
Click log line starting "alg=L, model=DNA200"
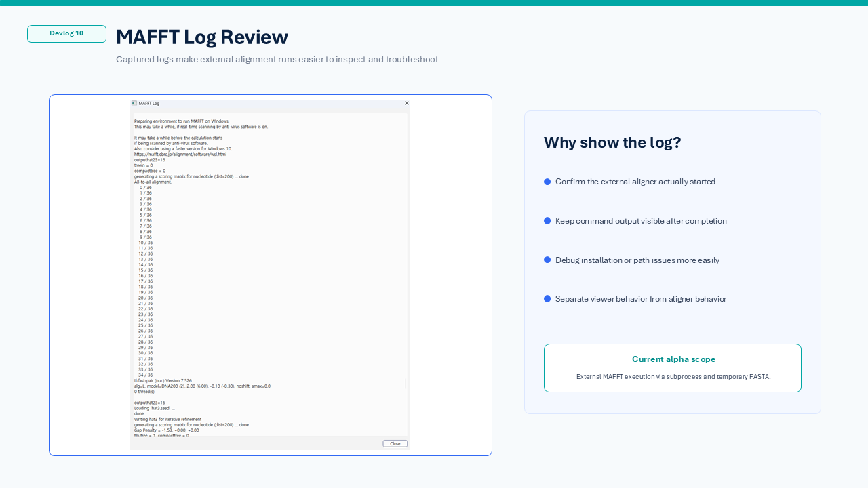[202, 386]
